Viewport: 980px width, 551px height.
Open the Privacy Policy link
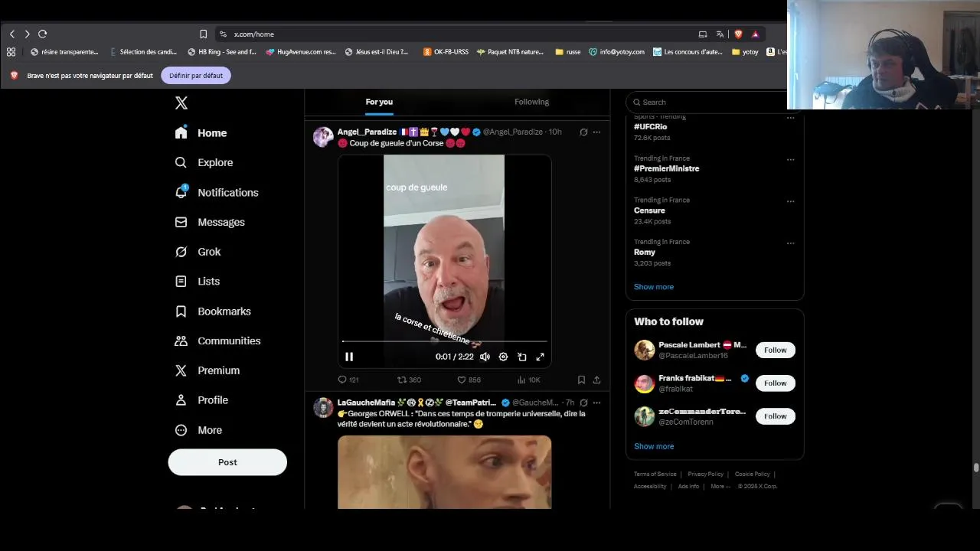(705, 474)
